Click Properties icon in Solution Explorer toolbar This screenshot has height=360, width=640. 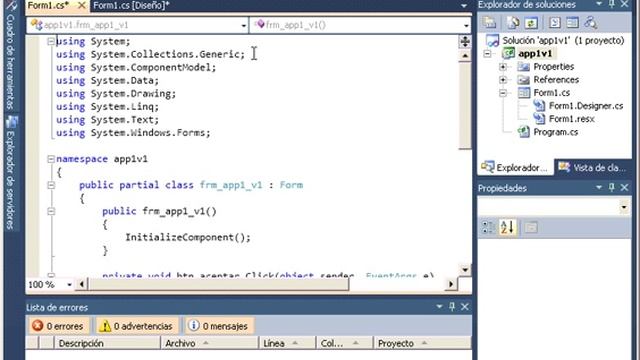pyautogui.click(x=489, y=22)
